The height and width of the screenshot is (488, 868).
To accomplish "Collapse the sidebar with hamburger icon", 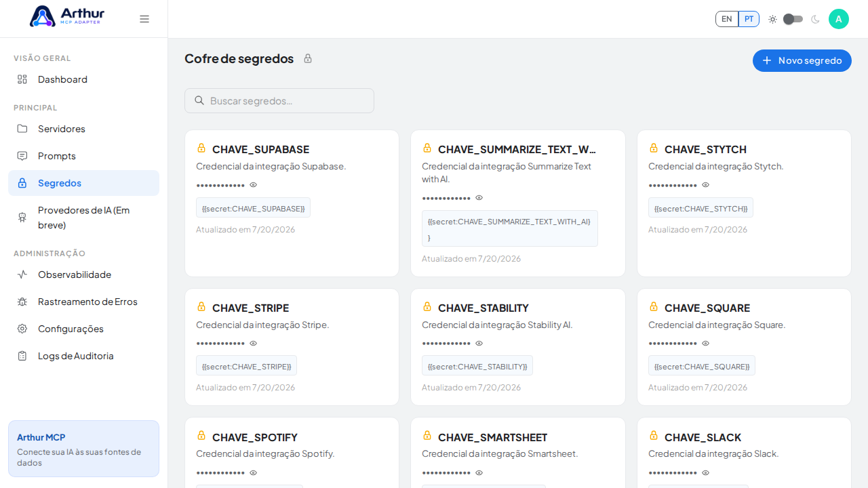I will pos(144,19).
